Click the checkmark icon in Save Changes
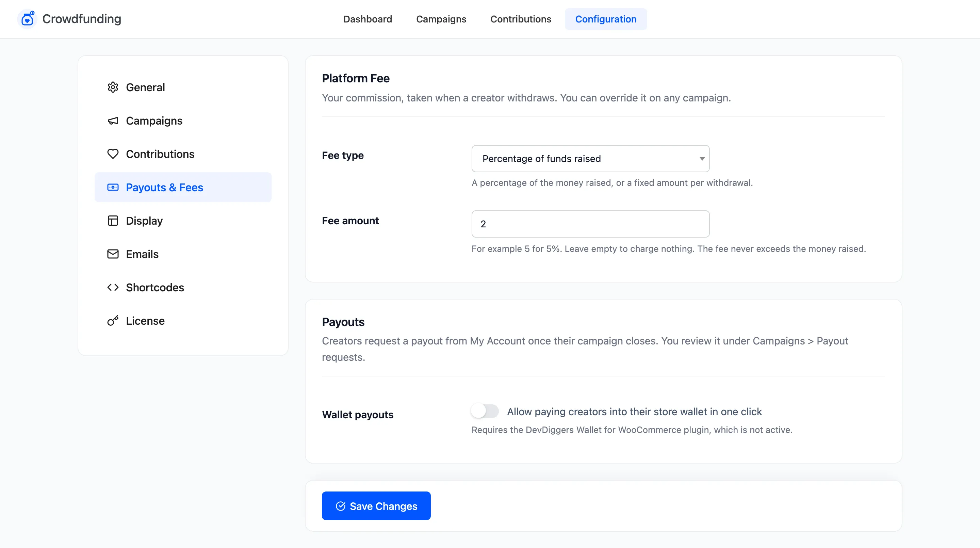 tap(341, 506)
